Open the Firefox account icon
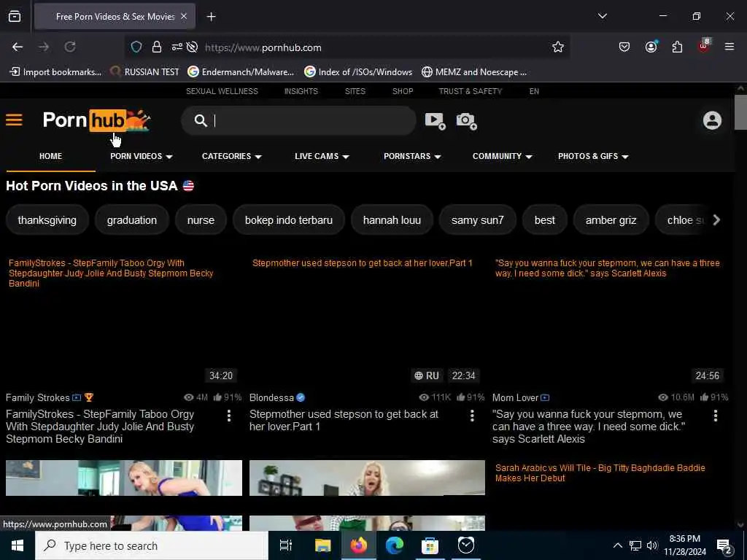Screen dimensions: 747x560 click(x=651, y=47)
